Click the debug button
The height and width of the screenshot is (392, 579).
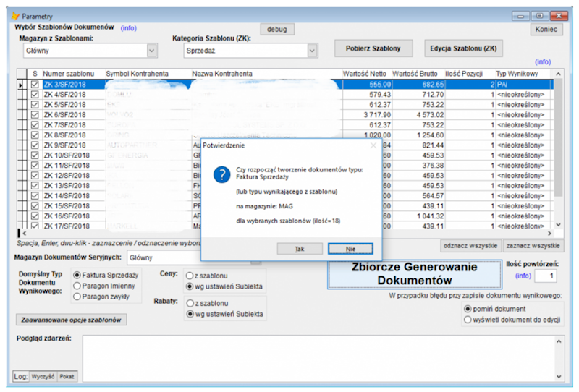pos(277,29)
